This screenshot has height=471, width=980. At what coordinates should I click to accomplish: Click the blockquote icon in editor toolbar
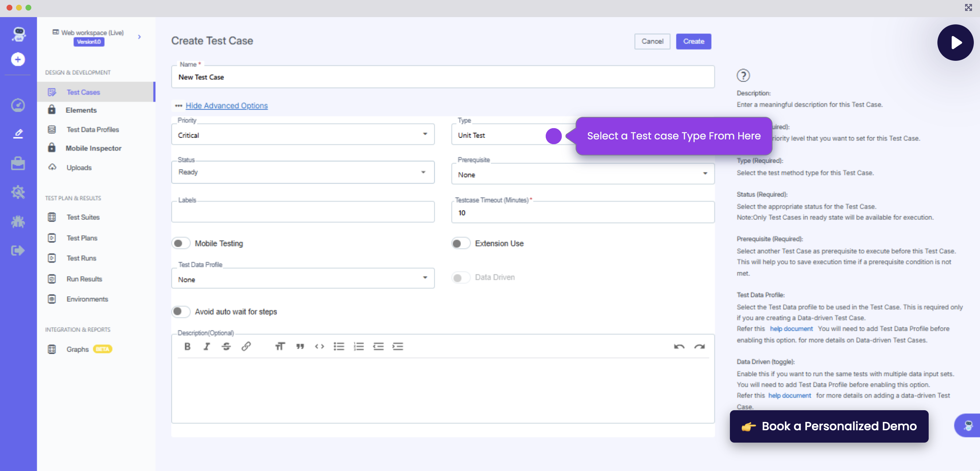pos(300,346)
